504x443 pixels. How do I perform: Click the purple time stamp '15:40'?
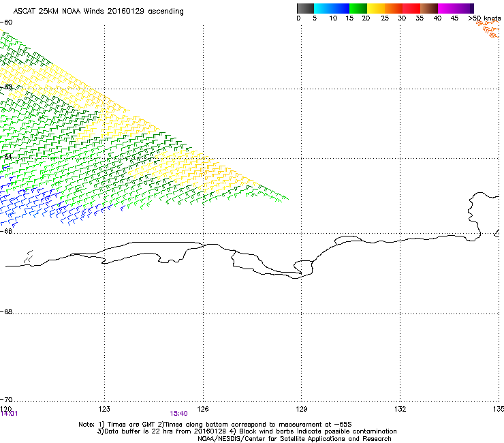(178, 414)
